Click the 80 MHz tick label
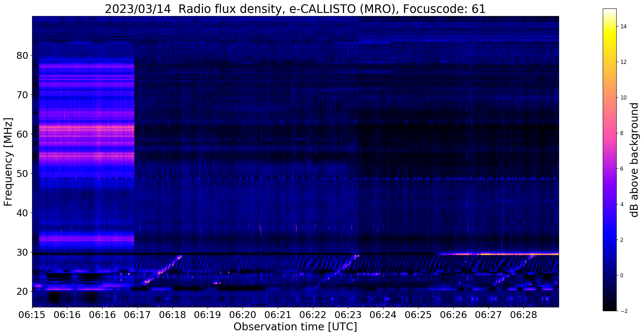 coord(22,55)
